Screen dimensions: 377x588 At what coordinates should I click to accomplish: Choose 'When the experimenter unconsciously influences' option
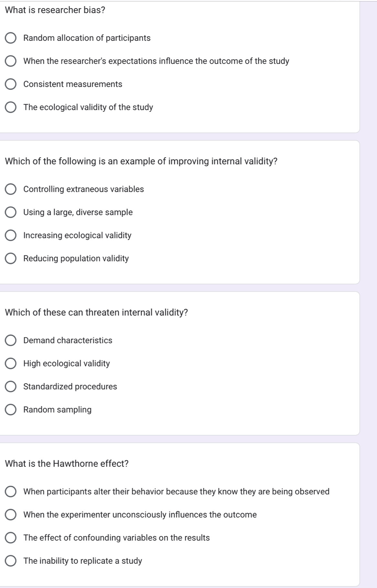pos(11,515)
